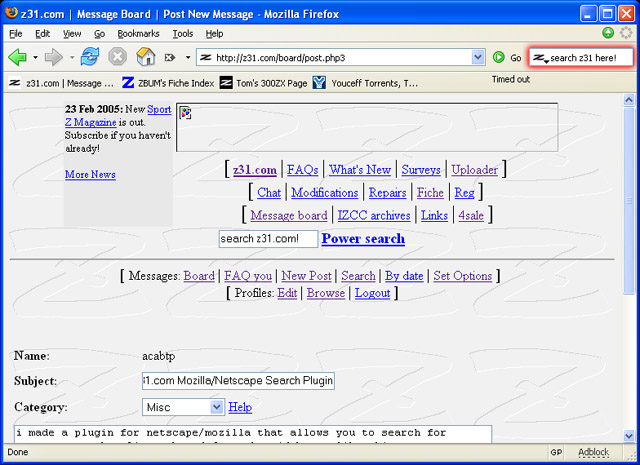Screen dimensions: 640x465
Task: Open the 4sale link
Action: pyautogui.click(x=471, y=215)
